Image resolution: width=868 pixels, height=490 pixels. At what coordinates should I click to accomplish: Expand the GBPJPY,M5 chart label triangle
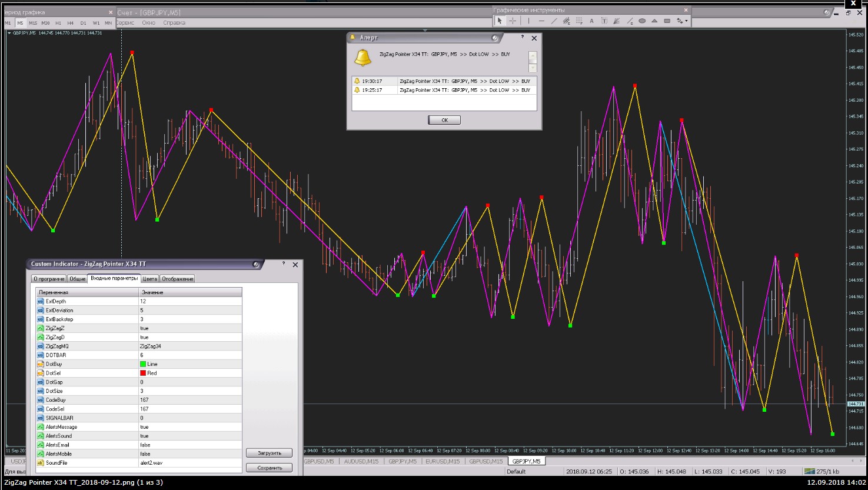(x=9, y=33)
